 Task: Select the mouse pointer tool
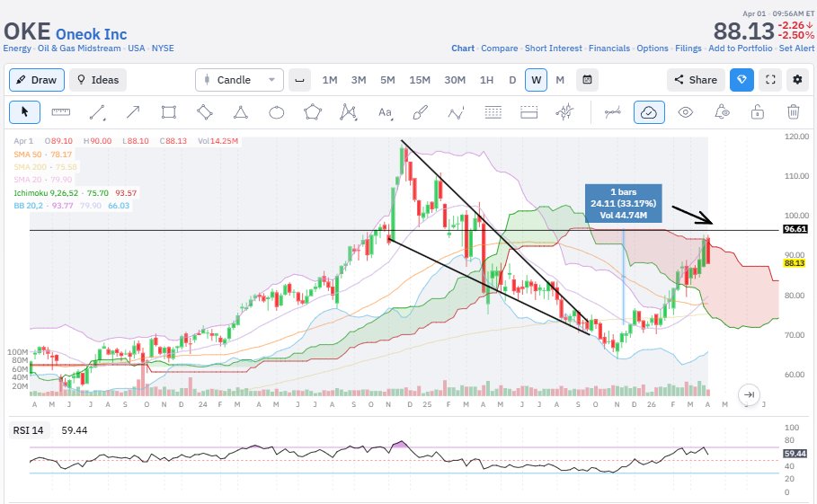coord(24,112)
